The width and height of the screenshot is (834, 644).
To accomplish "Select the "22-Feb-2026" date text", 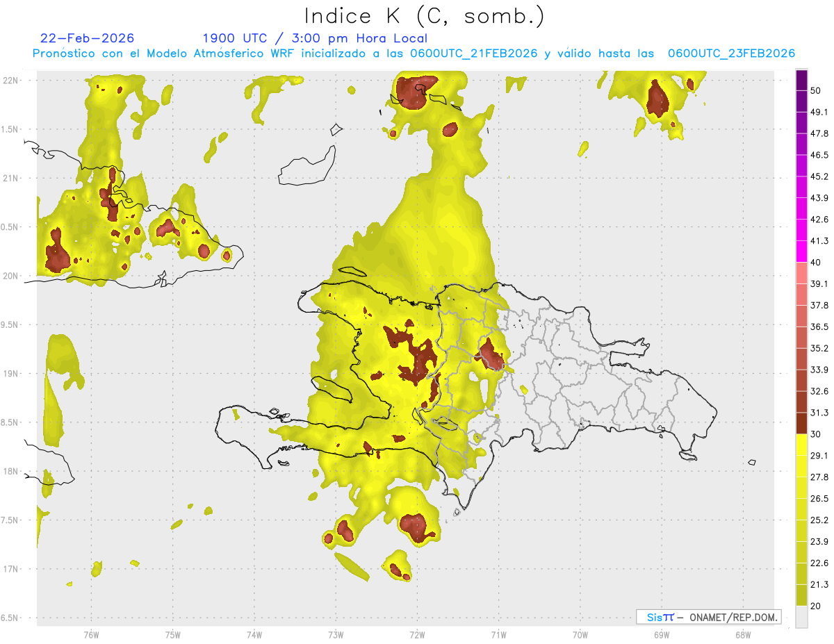I will pyautogui.click(x=88, y=38).
